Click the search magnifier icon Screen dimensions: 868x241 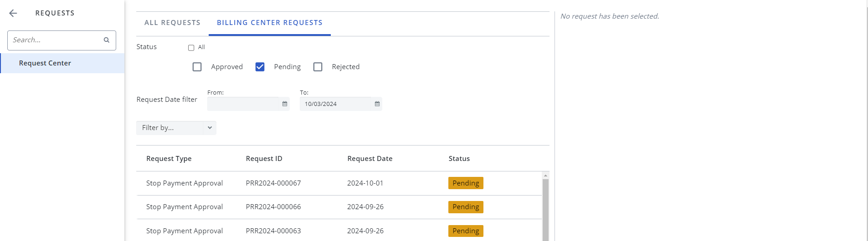click(107, 40)
